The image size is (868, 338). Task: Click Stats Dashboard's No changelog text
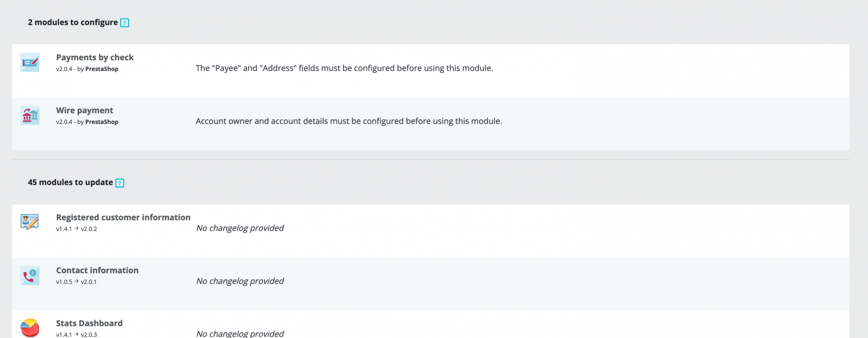240,333
